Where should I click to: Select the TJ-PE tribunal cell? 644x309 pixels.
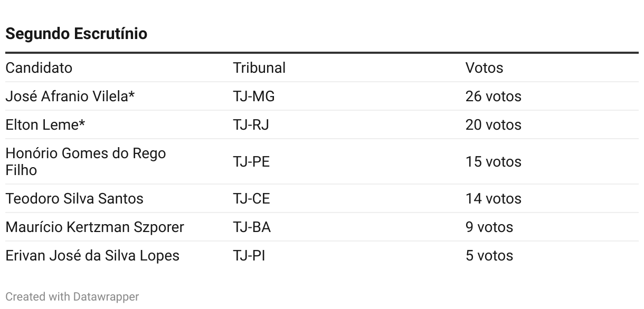pyautogui.click(x=251, y=161)
